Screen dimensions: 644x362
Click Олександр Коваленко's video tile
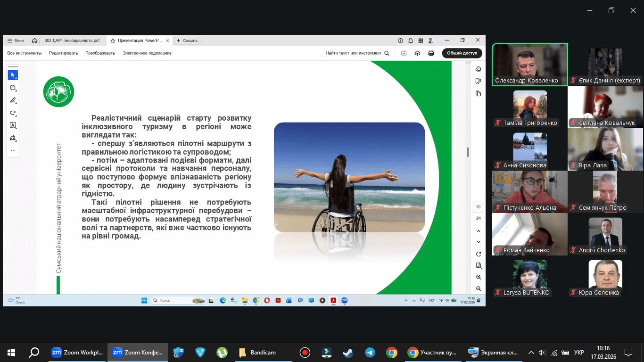pyautogui.click(x=530, y=65)
